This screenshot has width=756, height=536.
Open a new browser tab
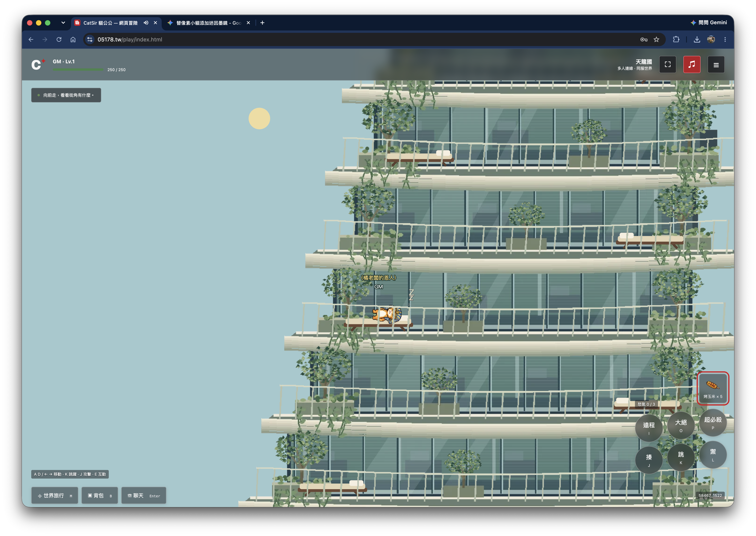click(262, 23)
